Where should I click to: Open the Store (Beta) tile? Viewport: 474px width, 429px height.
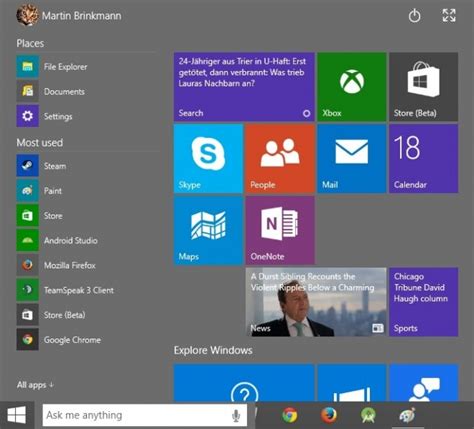click(424, 87)
